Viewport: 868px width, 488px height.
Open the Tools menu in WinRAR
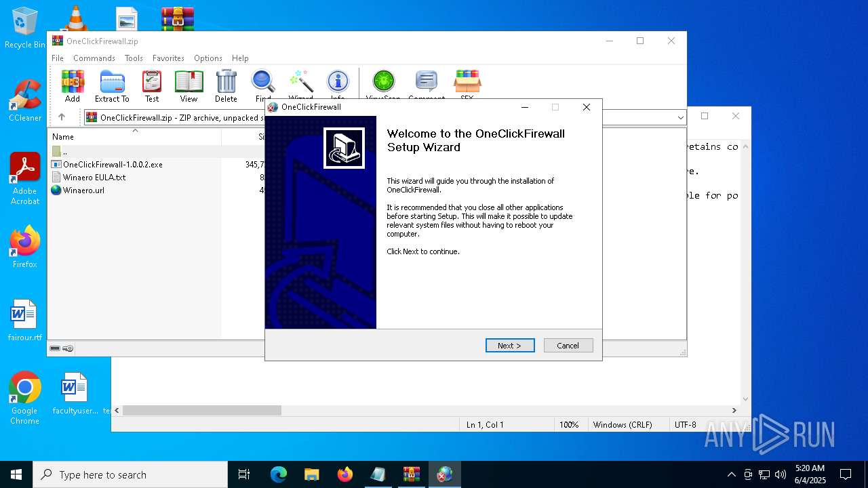(x=134, y=58)
